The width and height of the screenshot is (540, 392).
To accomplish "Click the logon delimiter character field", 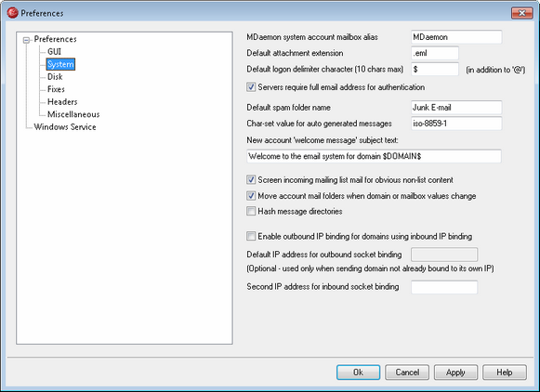I will tap(435, 69).
